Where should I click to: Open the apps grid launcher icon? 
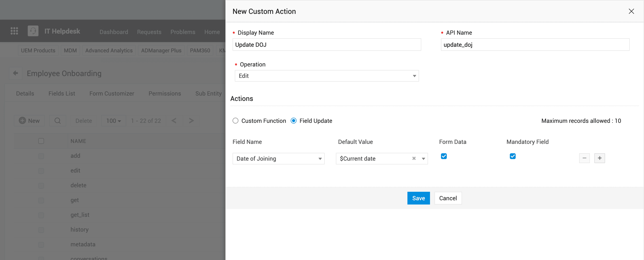14,31
